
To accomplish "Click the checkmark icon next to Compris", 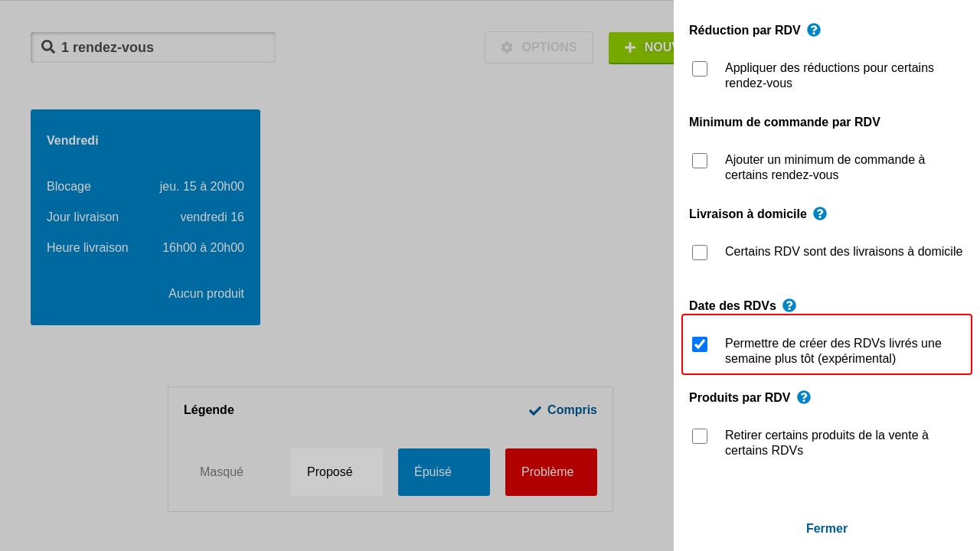I will click(535, 410).
